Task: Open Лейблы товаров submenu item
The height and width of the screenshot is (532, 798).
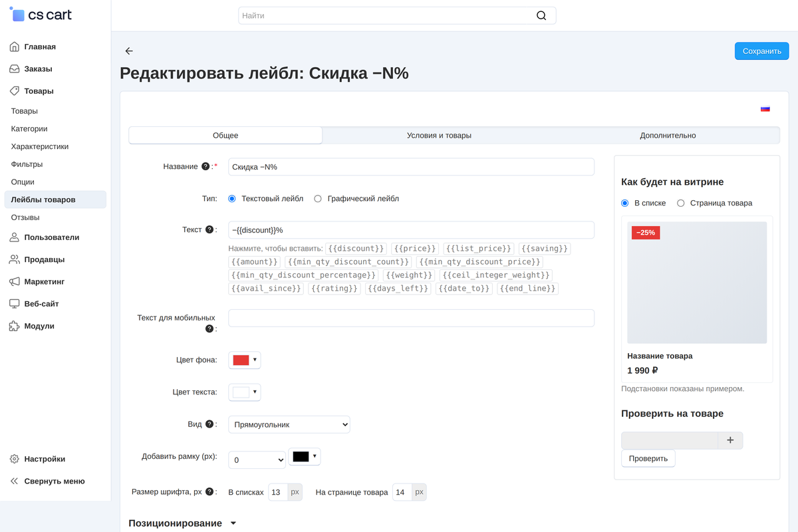Action: (x=55, y=199)
